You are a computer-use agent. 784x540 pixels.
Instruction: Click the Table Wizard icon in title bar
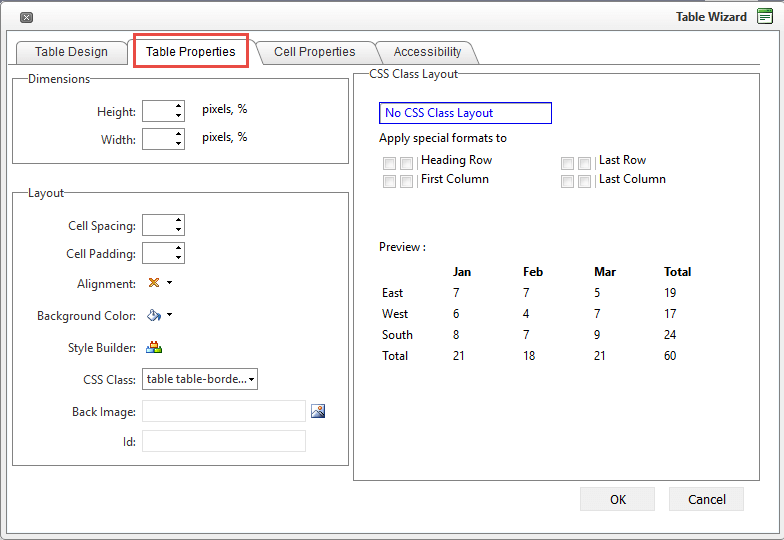[x=765, y=17]
